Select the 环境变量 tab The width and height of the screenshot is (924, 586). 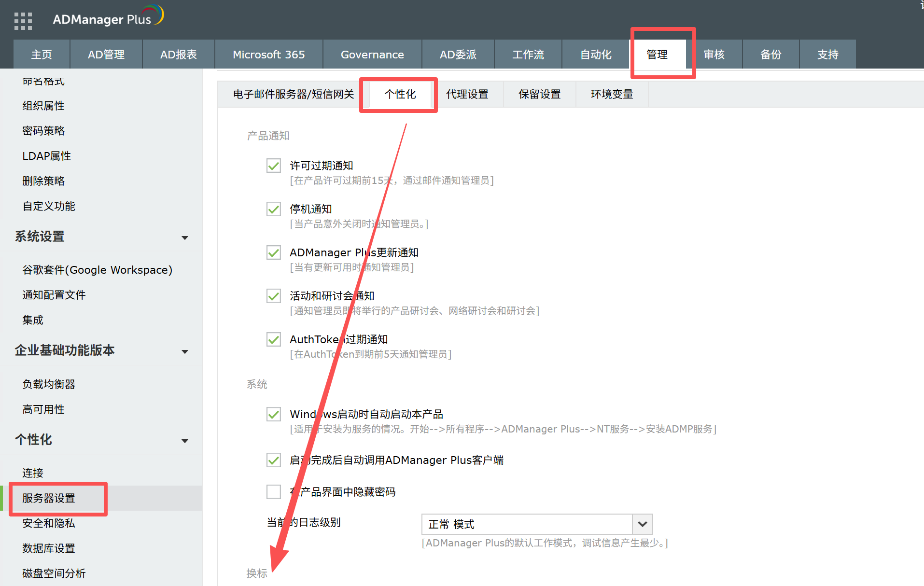612,94
